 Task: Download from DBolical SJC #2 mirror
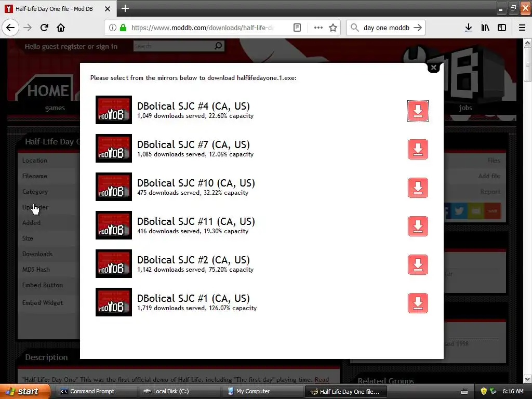pyautogui.click(x=418, y=264)
